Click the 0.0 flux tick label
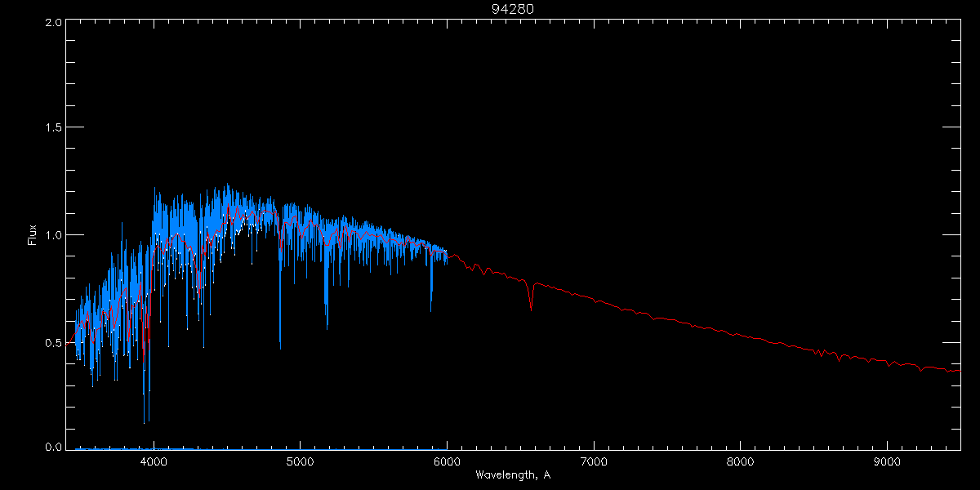Viewport: 980px width, 490px height. tap(53, 447)
